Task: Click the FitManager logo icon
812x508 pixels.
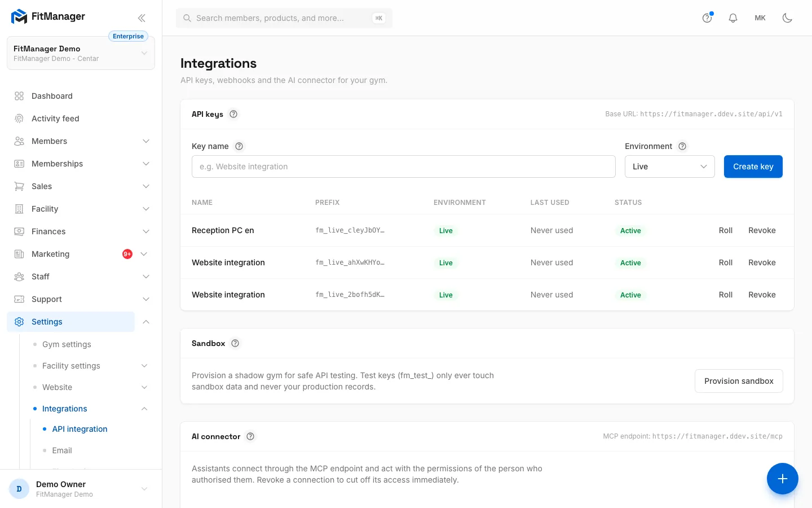Action: [x=19, y=17]
